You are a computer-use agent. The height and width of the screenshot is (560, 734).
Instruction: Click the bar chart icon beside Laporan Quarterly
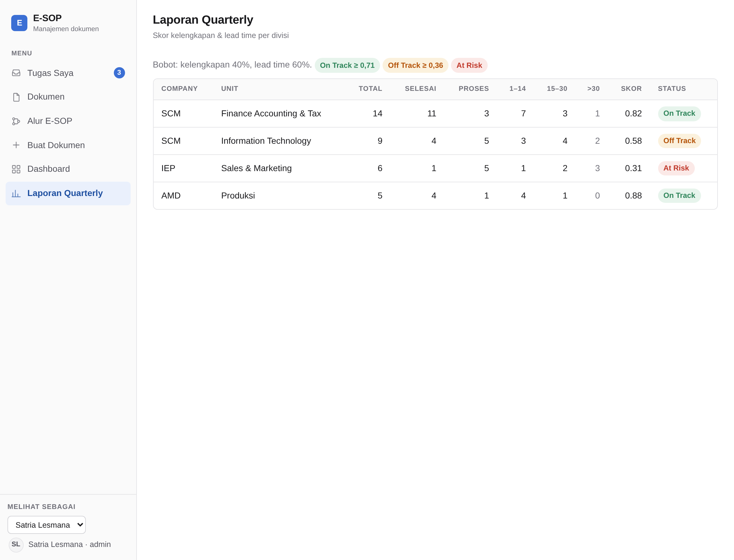16,193
